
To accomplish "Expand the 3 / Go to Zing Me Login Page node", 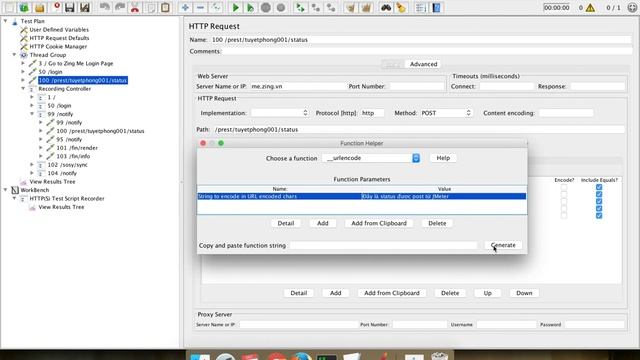I will click(23, 63).
